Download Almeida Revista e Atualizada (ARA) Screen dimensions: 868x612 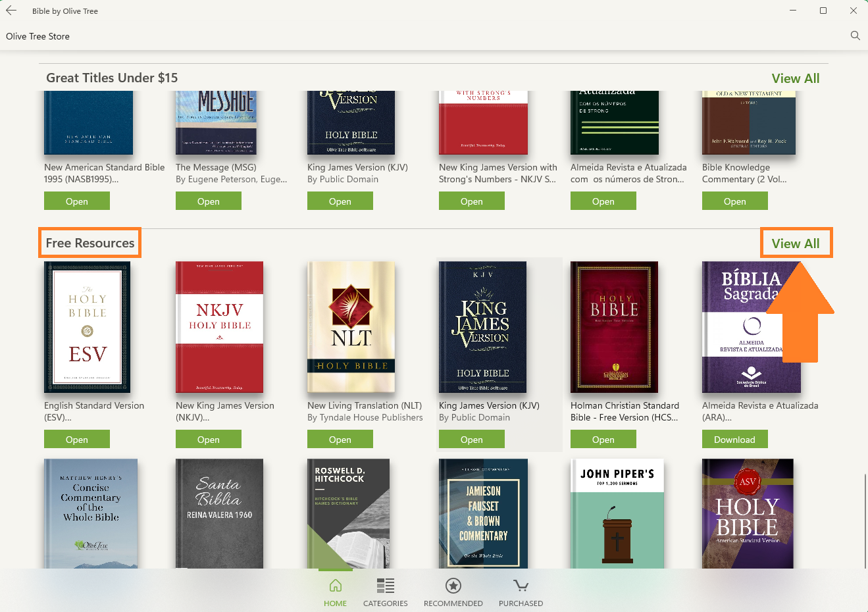[x=735, y=439]
